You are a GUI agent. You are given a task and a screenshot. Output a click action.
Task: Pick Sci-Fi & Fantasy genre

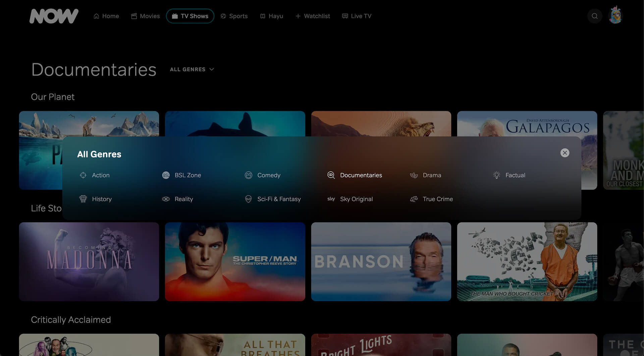point(279,199)
